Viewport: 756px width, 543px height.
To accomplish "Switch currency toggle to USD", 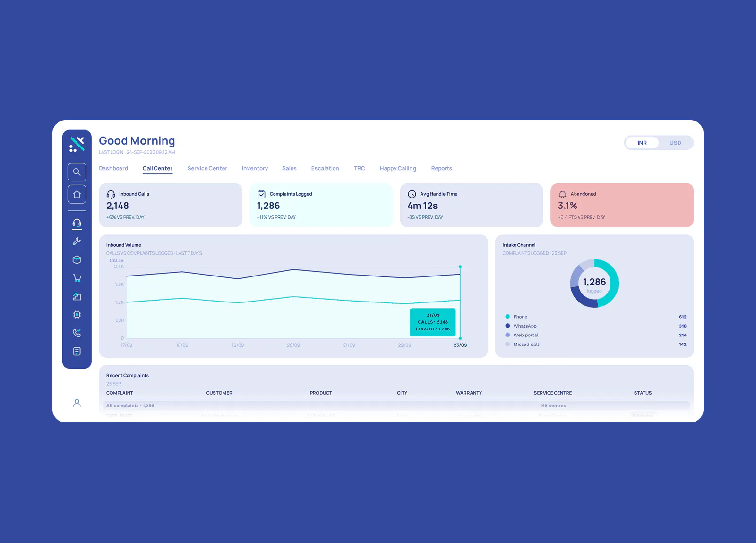I will pyautogui.click(x=675, y=143).
